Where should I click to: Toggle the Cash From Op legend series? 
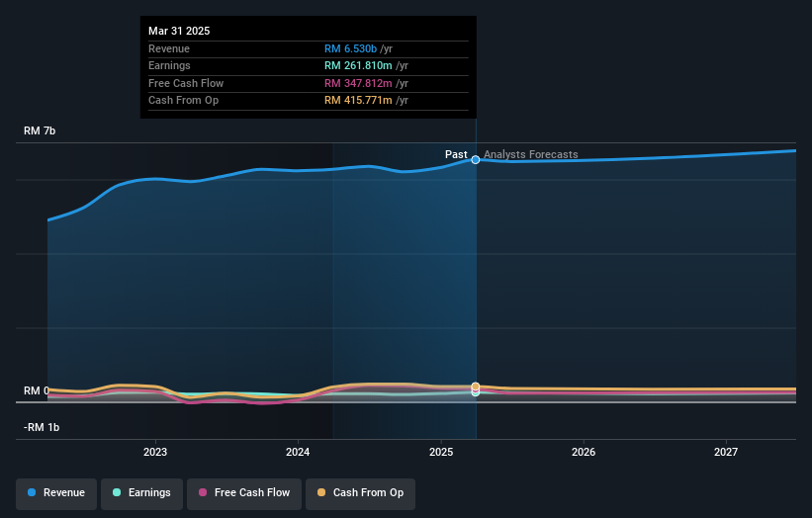360,493
